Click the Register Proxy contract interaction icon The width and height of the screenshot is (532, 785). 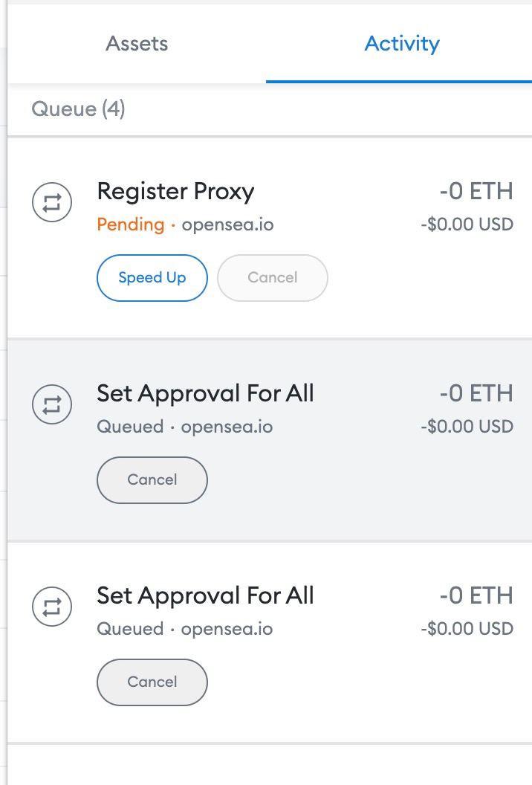(52, 202)
